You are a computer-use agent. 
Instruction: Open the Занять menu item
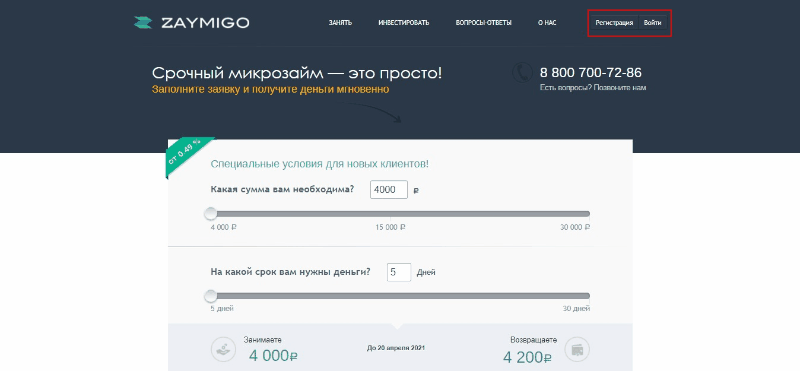pyautogui.click(x=340, y=23)
